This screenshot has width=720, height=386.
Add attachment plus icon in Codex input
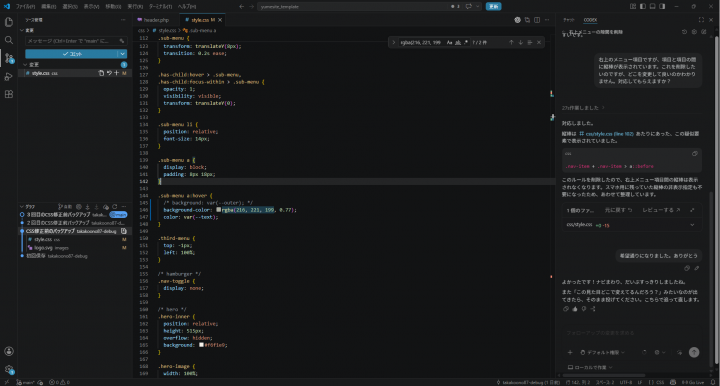pos(570,352)
